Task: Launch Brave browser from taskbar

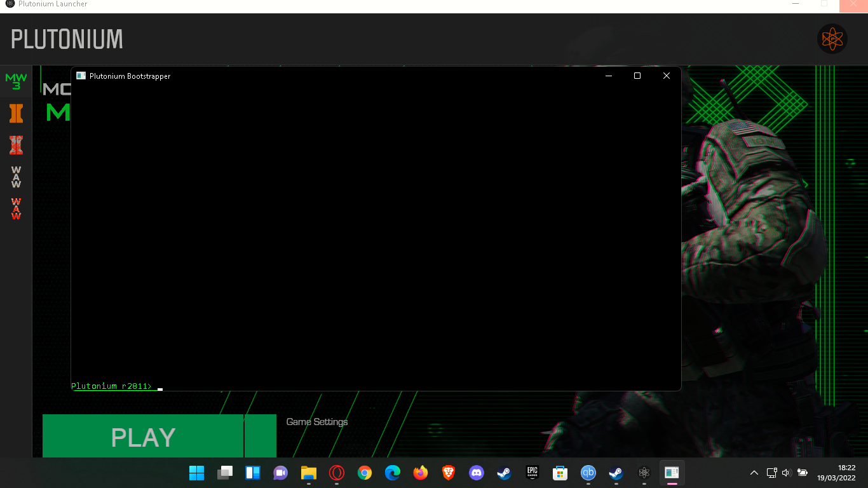Action: pos(448,473)
